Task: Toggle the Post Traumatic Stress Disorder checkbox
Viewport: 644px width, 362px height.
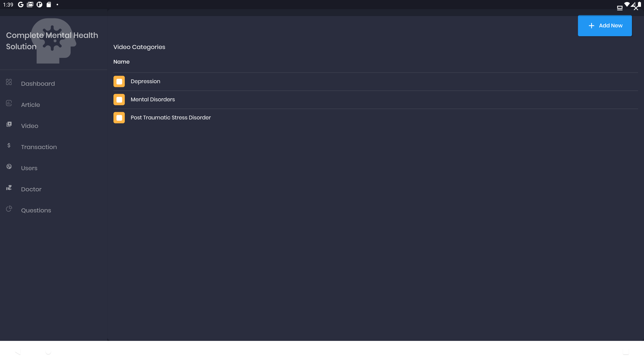Action: (119, 118)
